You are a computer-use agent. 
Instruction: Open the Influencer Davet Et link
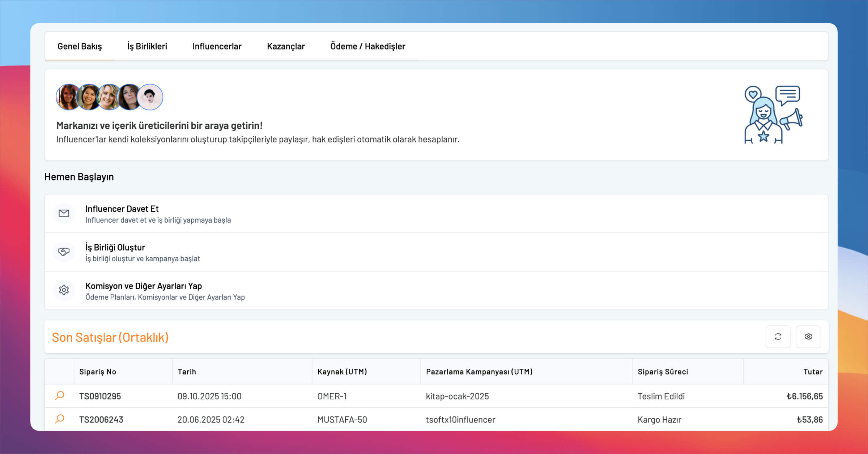coord(122,209)
